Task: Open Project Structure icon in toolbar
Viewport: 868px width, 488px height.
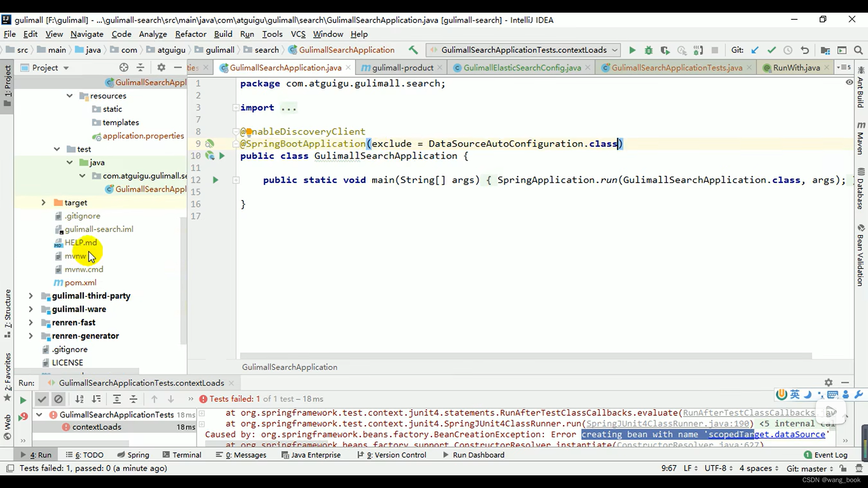Action: [825, 50]
